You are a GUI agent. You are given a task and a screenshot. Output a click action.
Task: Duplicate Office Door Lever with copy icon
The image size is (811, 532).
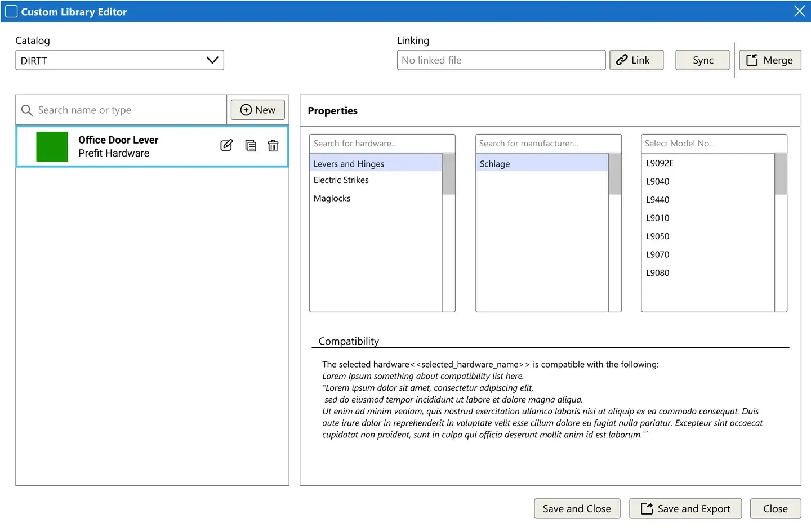pos(251,146)
